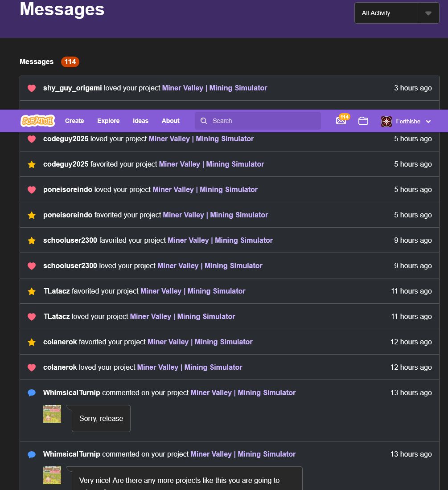Click star icon beside poneisoreindo favorited message

click(32, 215)
